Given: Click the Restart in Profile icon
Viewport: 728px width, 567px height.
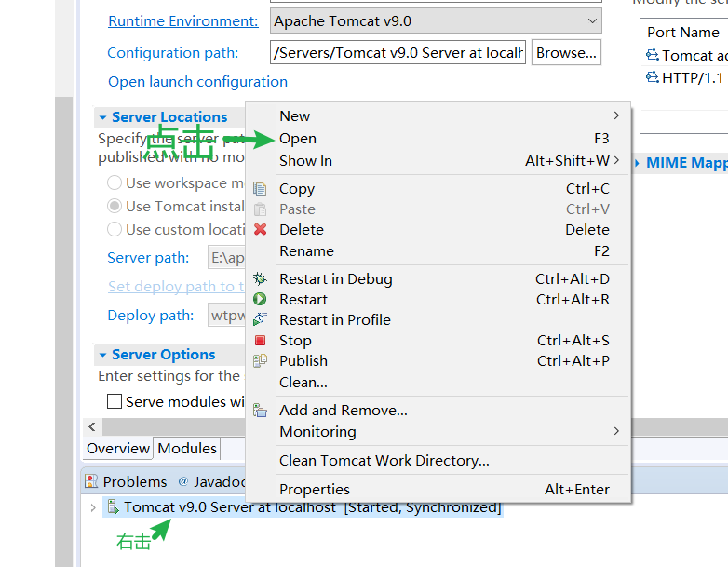Looking at the screenshot, I should click(x=261, y=319).
